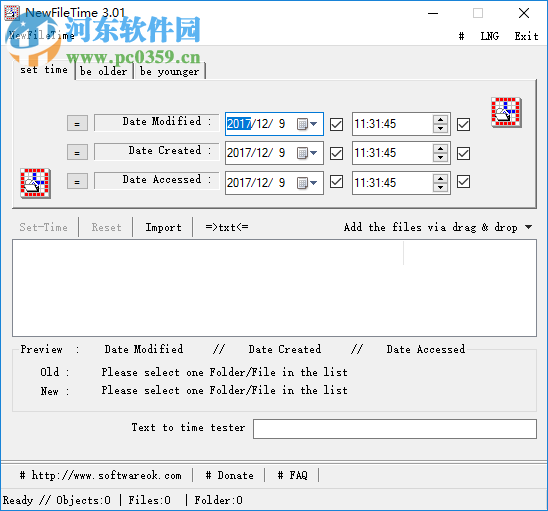Close the NewFileTime window

click(x=524, y=13)
